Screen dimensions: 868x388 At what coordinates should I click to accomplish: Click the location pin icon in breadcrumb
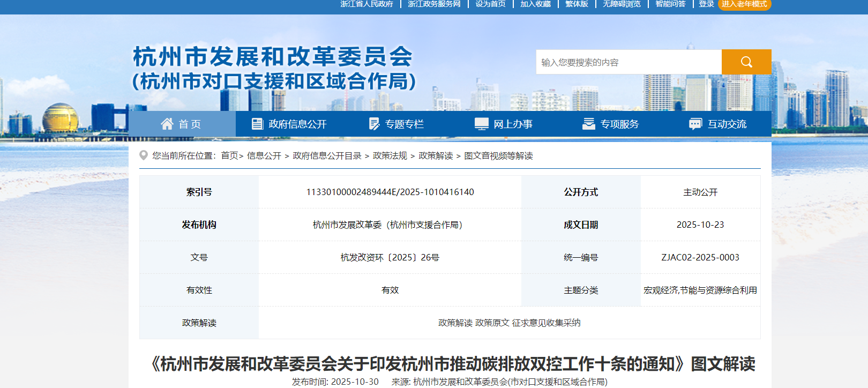[144, 155]
